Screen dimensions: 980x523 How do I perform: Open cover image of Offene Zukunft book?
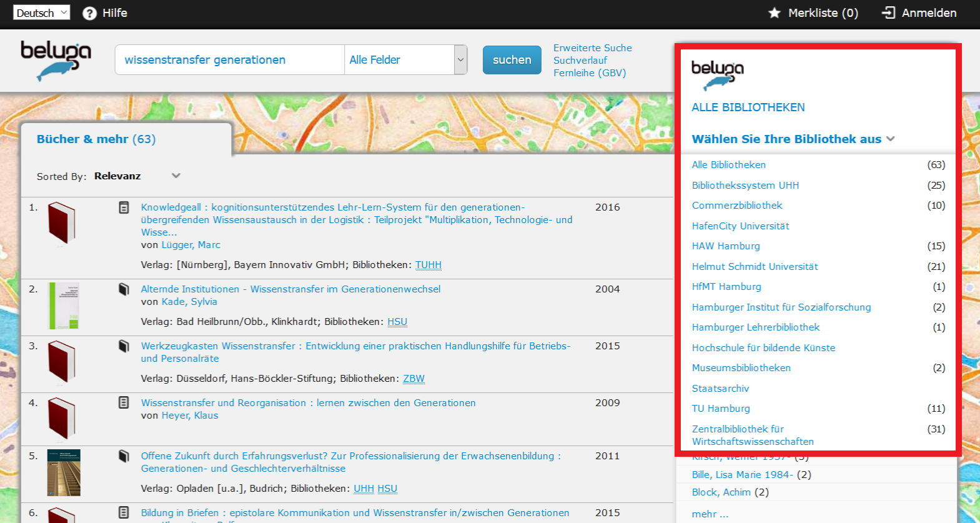64,472
